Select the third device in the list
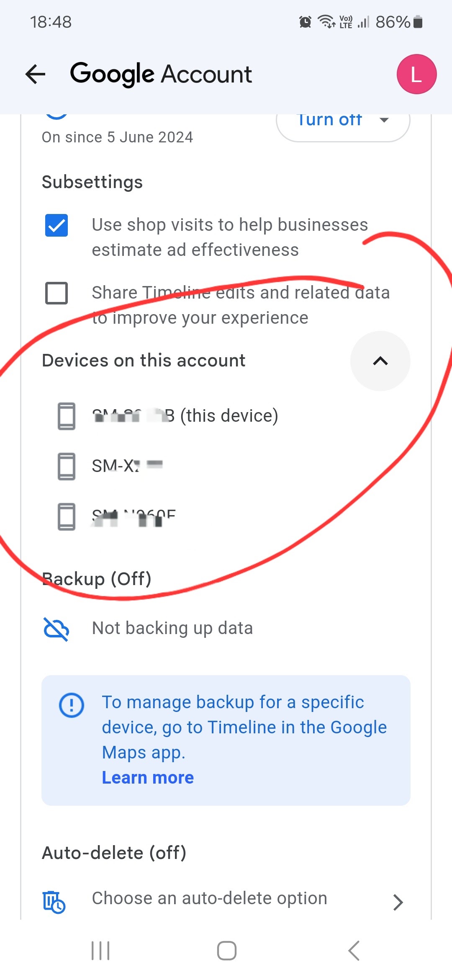This screenshot has width=452, height=980. pyautogui.click(x=134, y=516)
